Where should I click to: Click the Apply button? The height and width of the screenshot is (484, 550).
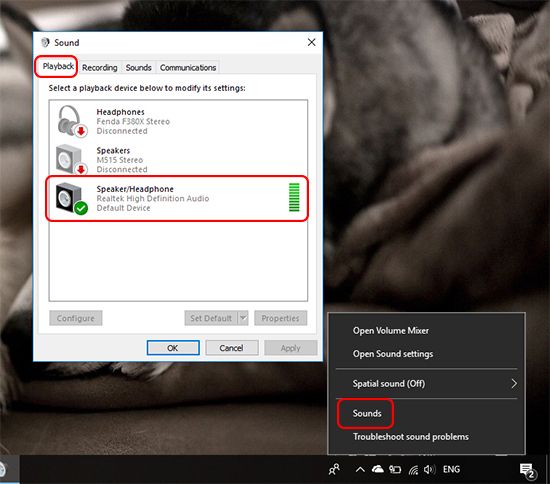click(290, 348)
